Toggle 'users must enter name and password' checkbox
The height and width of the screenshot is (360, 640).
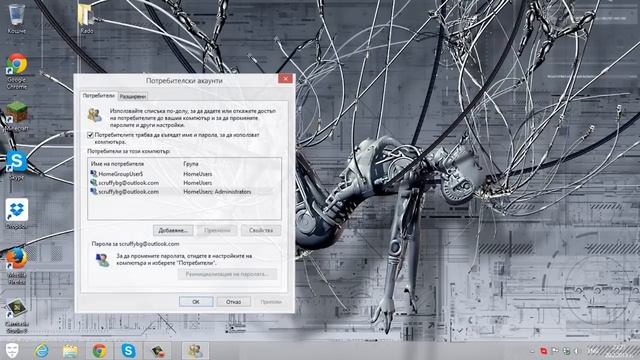[90, 135]
